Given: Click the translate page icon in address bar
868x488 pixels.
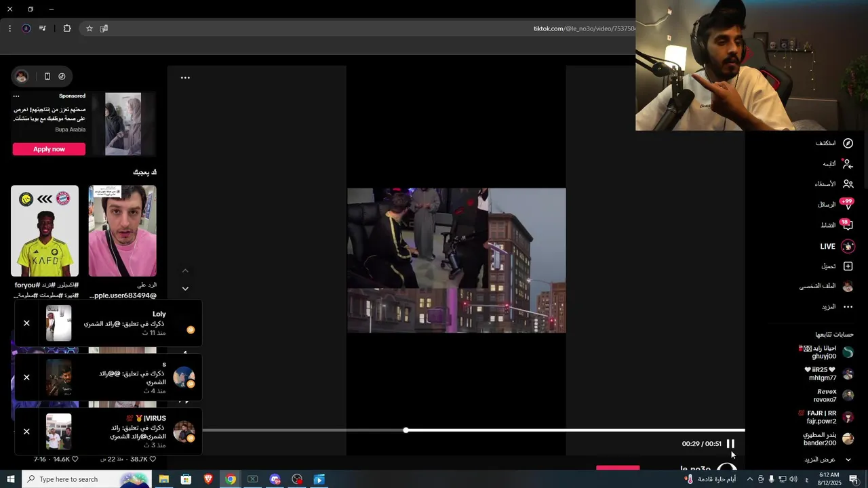Looking at the screenshot, I should 104,28.
